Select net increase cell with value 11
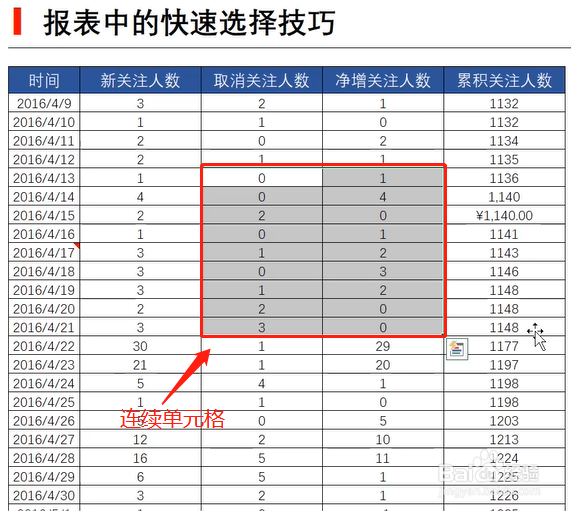The width and height of the screenshot is (571, 511). coord(383,458)
